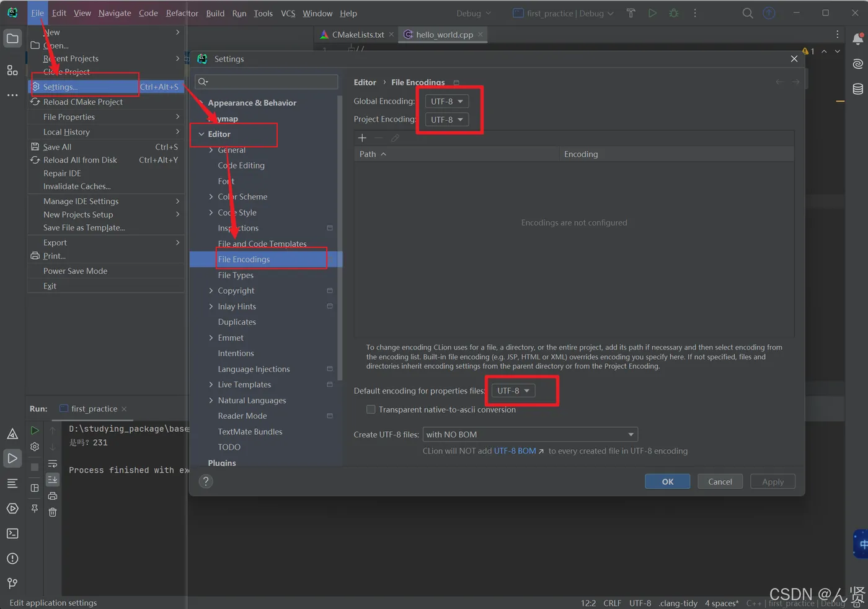Open the Git version control icon
Viewport: 868px width, 609px height.
coord(12,584)
